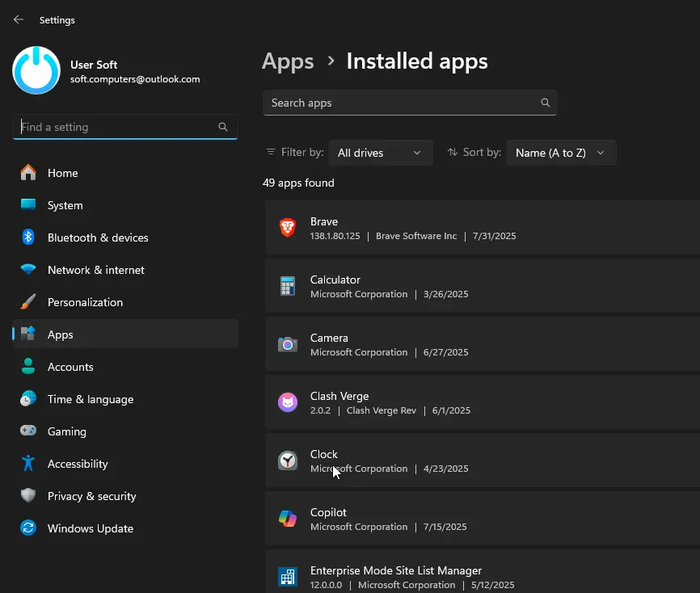Click the magnifier in Search apps box
This screenshot has height=593, width=700.
point(546,103)
